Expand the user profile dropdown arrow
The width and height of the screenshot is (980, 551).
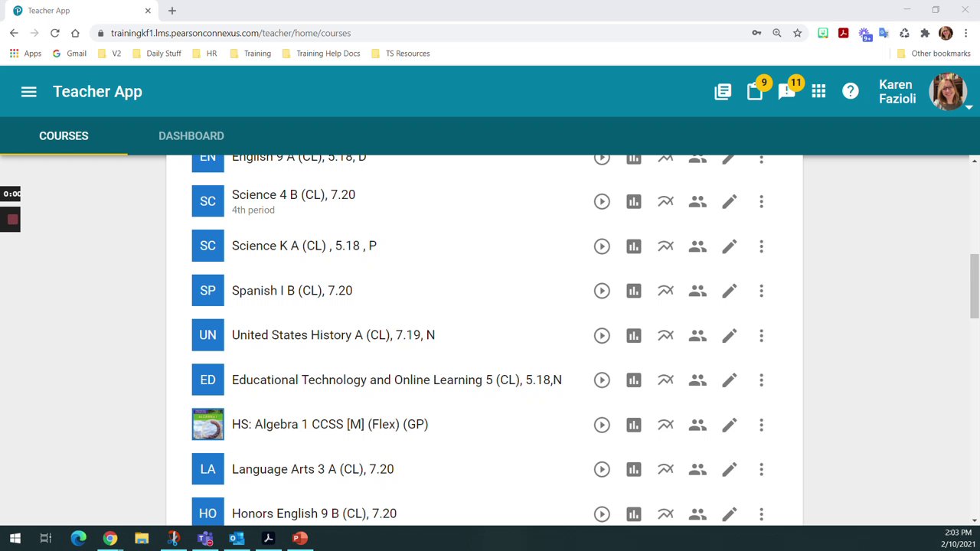969,107
